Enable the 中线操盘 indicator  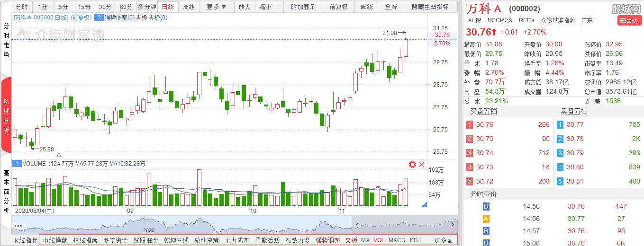point(55,240)
